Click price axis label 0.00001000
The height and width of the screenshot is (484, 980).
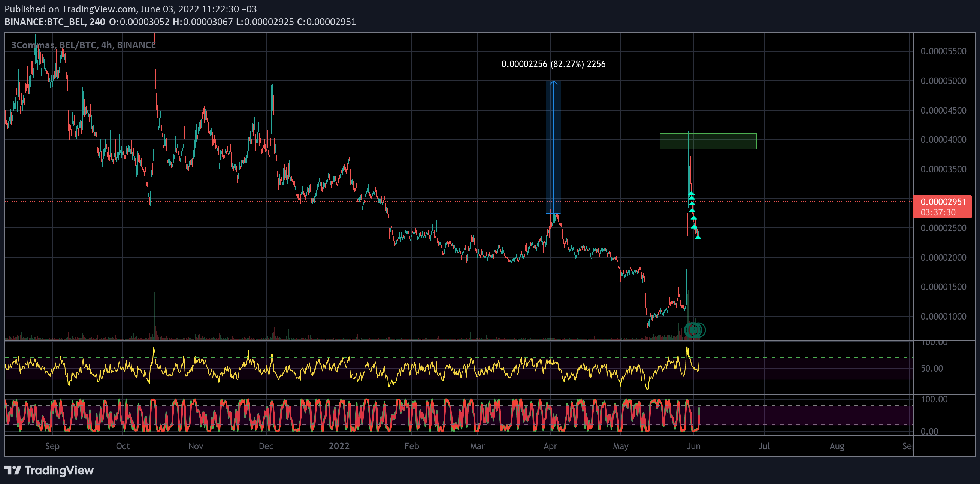943,316
